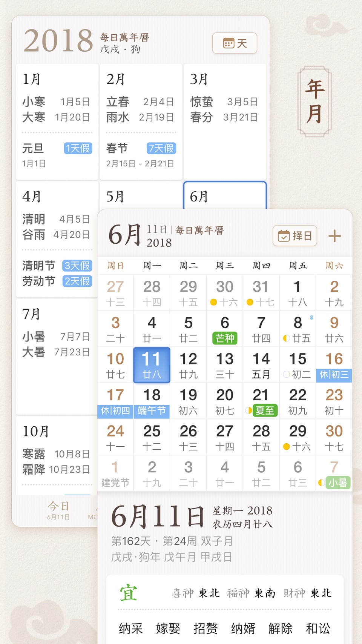Tap the 6月 month title in calendar
Viewport: 362px width, 644px height.
pos(125,235)
